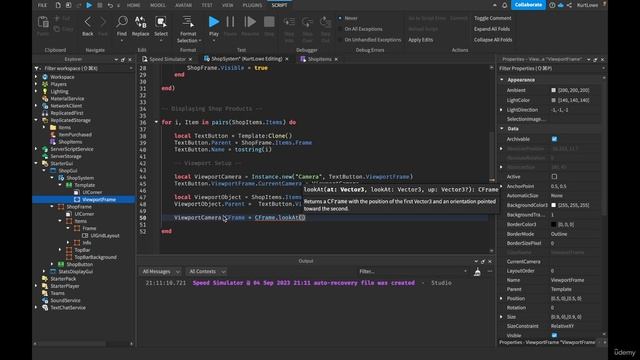Screen dimensions: 640x360
Task: Click the Filter workspace search field
Action: click(x=87, y=69)
